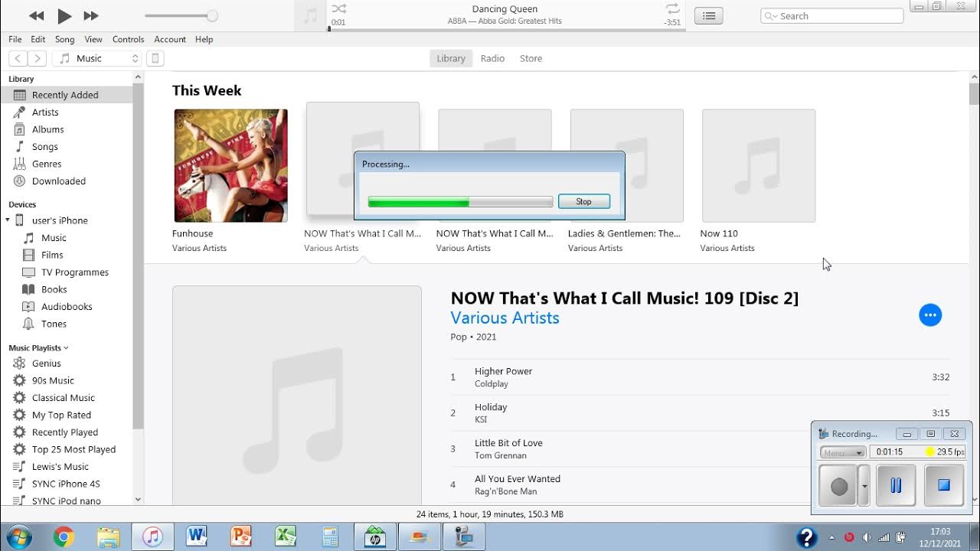Switch to the Store tab
Screen dimensions: 980x551
[x=531, y=58]
